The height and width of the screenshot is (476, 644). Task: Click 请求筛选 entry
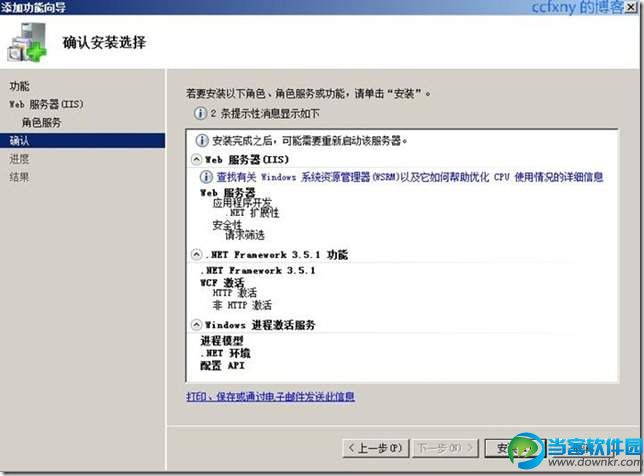coord(245,235)
